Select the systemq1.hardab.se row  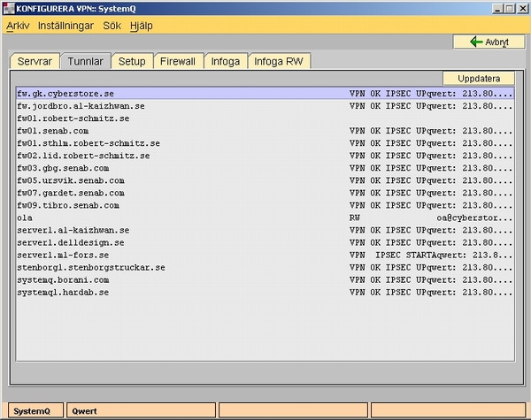point(265,292)
